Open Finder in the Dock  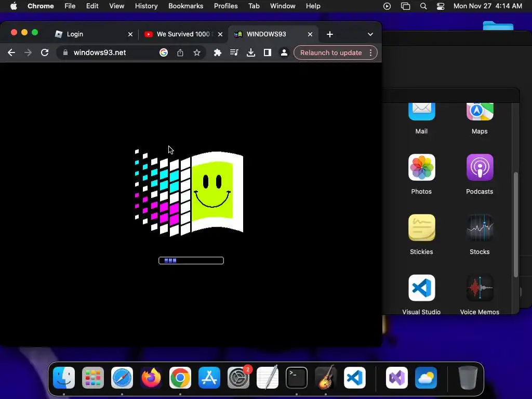tap(64, 378)
